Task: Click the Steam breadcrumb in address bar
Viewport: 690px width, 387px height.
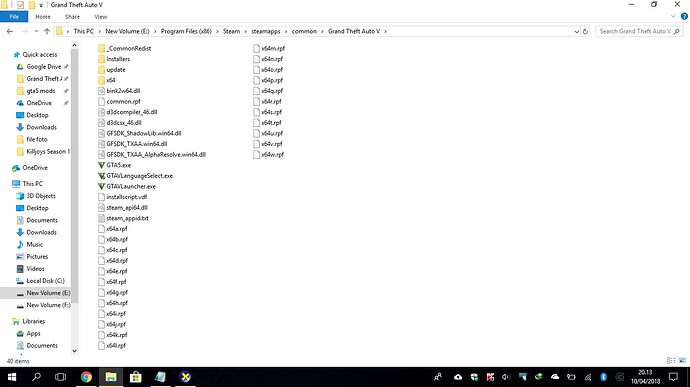Action: [231, 31]
